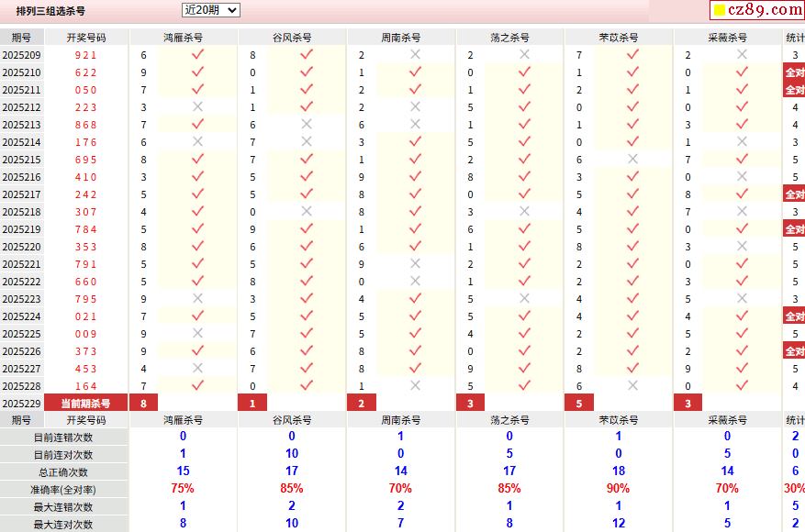The image size is (805, 532).
Task: Click the red 全对 badge in row 2025226
Action: pos(794,351)
